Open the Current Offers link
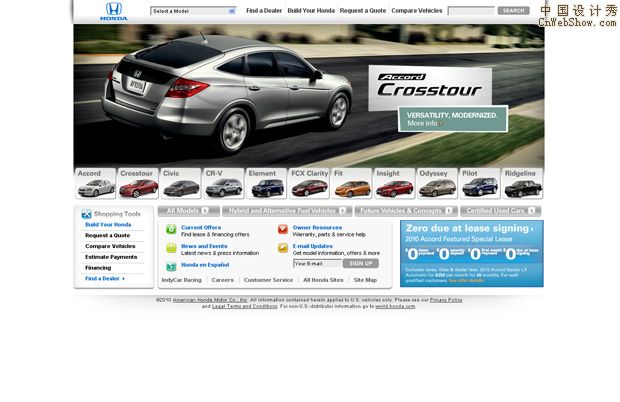Viewport: 620px width, 402px height. tap(201, 227)
